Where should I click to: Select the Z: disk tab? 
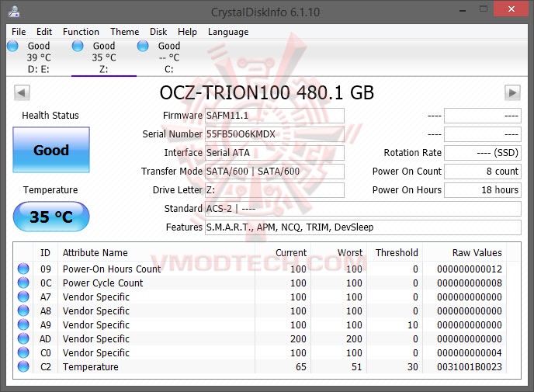tap(104, 57)
